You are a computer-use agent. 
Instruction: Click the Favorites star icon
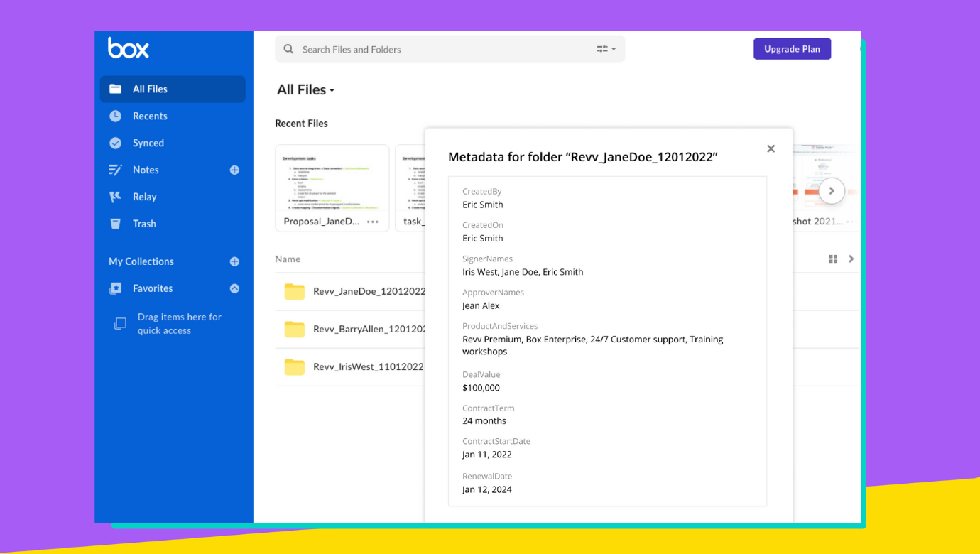115,288
